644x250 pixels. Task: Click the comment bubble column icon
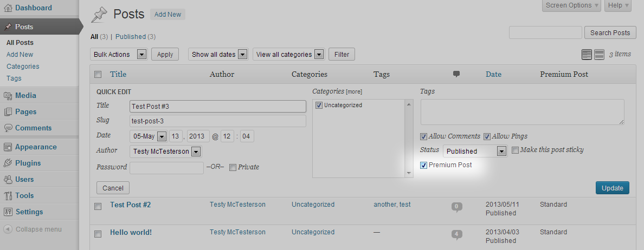tap(456, 74)
